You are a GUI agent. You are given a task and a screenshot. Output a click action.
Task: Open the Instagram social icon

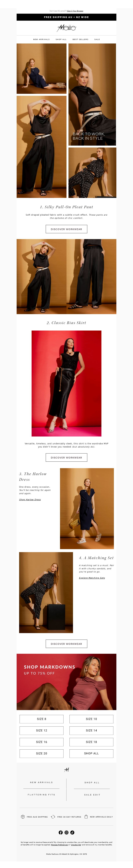click(66, 832)
